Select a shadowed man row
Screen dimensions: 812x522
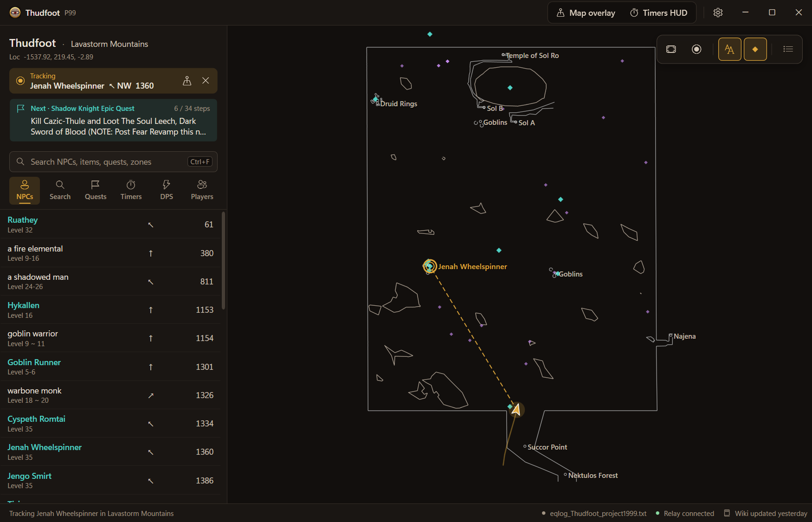(110, 281)
